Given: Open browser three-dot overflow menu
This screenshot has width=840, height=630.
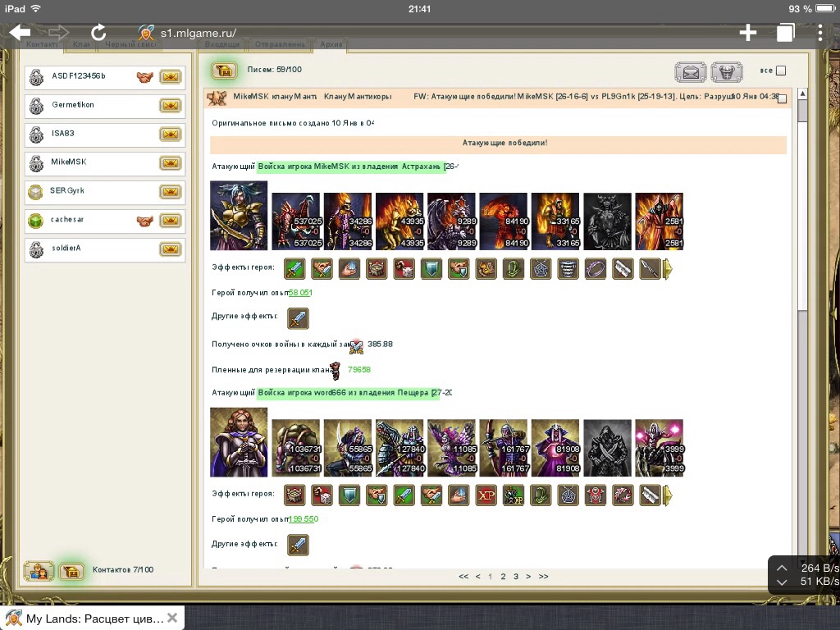Looking at the screenshot, I should (x=821, y=32).
